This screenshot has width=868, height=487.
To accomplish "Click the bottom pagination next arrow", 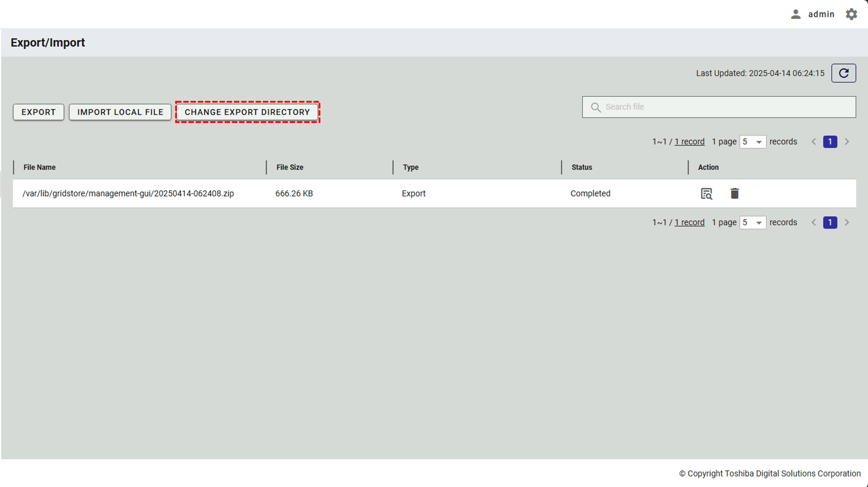I will [x=846, y=223].
